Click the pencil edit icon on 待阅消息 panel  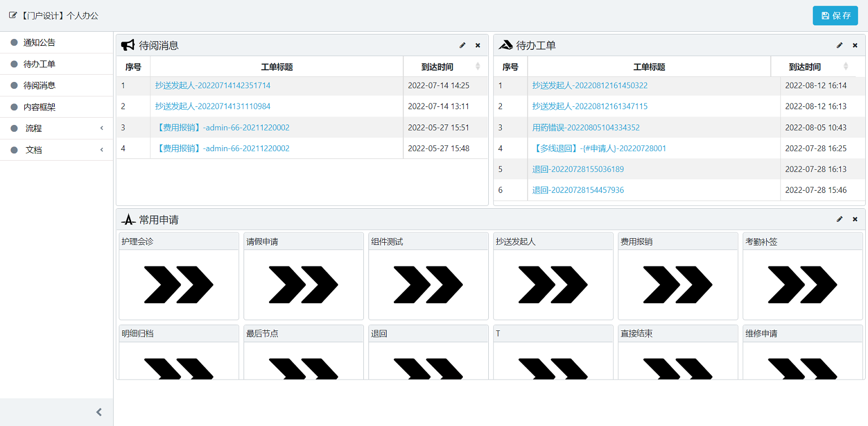[463, 45]
